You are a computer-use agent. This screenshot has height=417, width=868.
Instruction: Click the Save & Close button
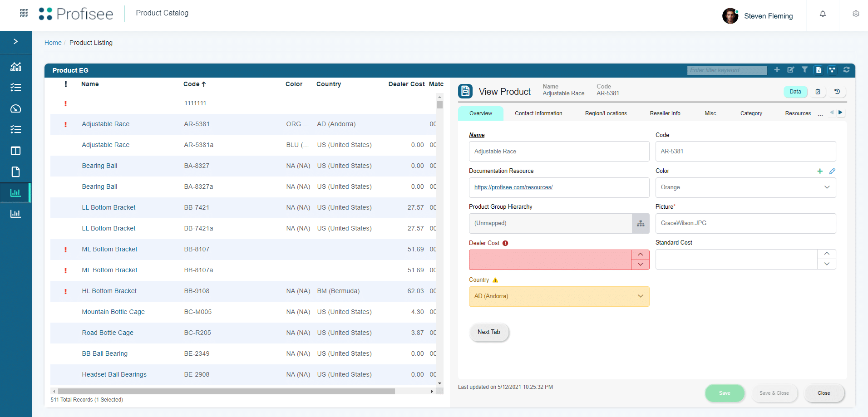click(774, 393)
